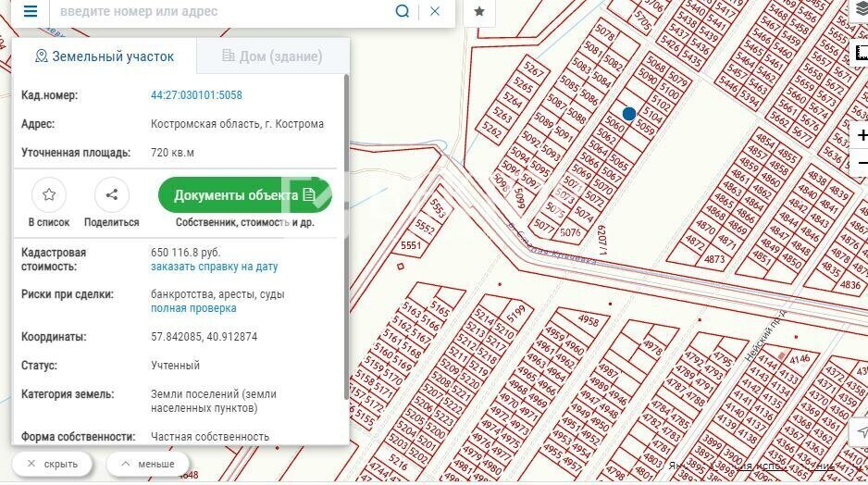Open the hamburger menu
Screen dimensions: 868x485
pos(31,11)
